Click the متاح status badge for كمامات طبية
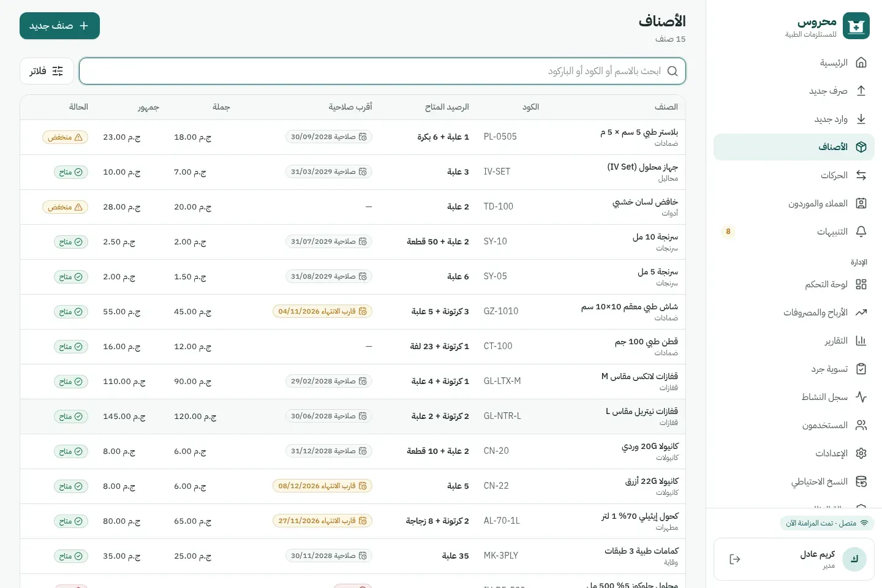Image resolution: width=882 pixels, height=588 pixels. (71, 556)
